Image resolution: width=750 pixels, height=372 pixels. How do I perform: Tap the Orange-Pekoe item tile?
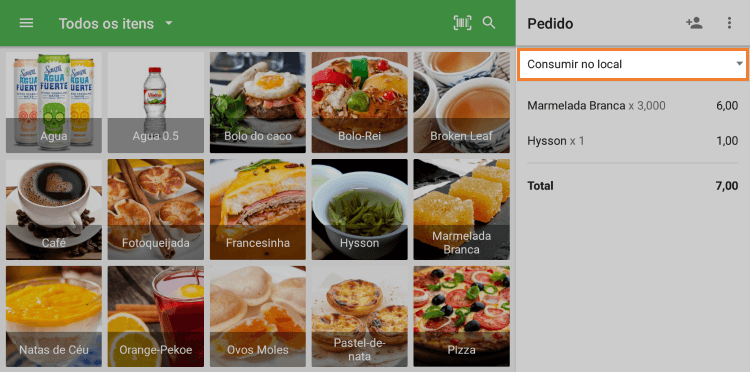[x=155, y=316]
